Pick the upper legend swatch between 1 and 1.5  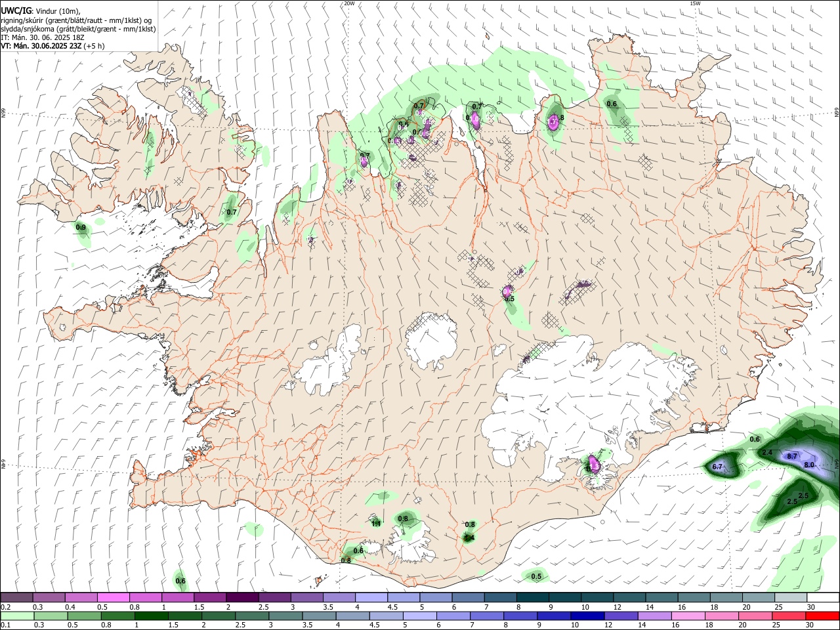click(178, 597)
